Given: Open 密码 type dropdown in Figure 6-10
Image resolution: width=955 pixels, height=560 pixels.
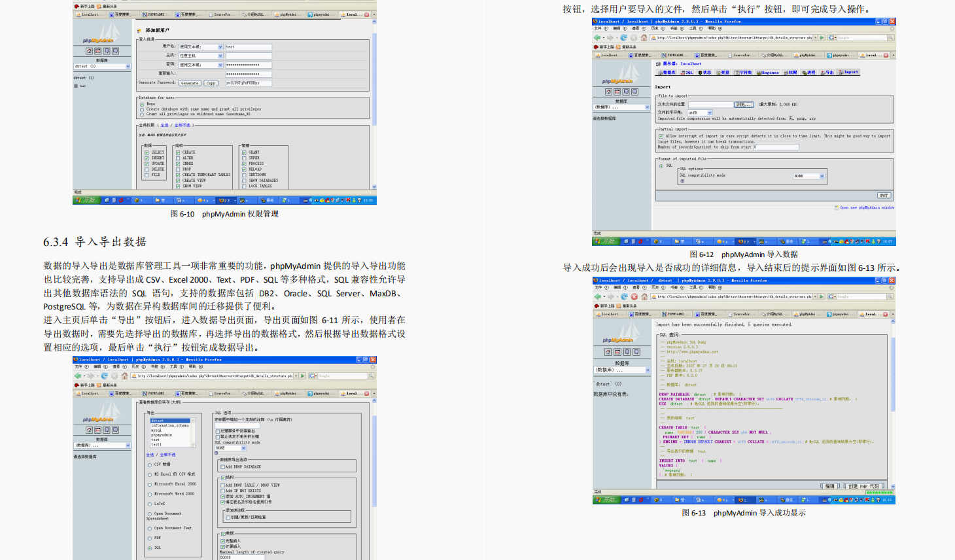Looking at the screenshot, I should [x=201, y=65].
